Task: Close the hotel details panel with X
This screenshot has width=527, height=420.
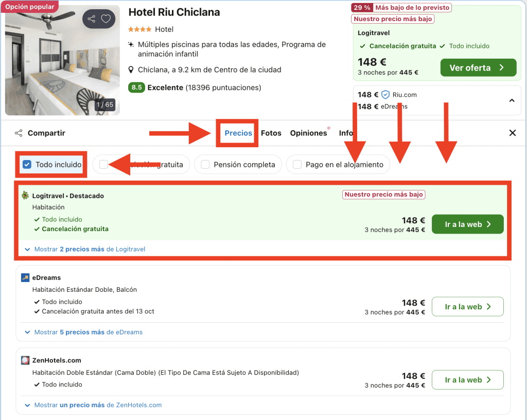Action: [512, 133]
